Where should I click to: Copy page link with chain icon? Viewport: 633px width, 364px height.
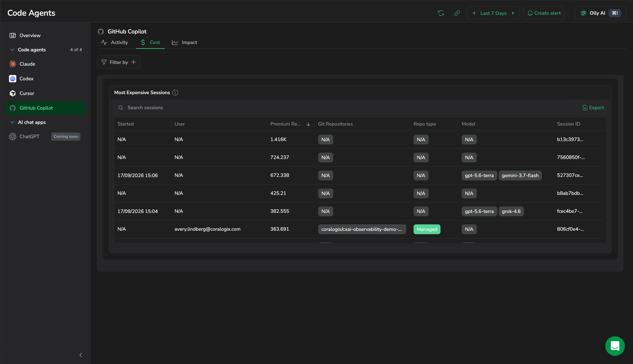click(457, 13)
